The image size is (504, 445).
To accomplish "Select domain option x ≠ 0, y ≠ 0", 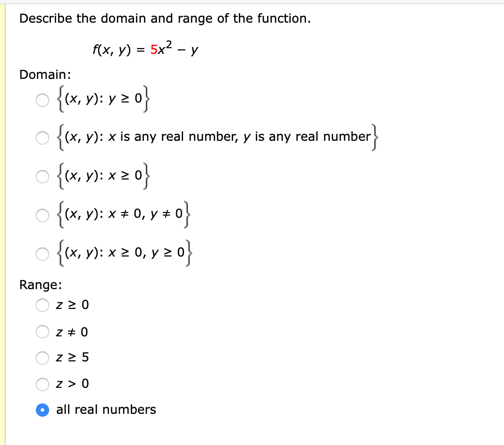I will [x=42, y=215].
